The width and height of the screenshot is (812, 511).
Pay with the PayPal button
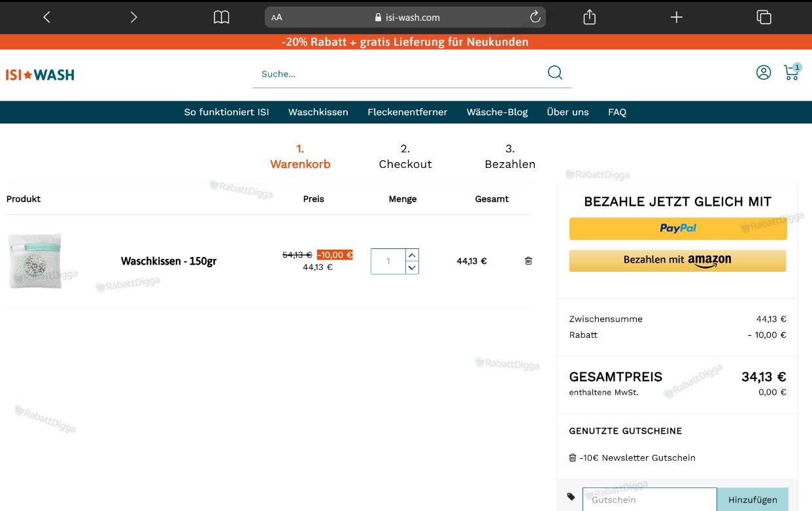(x=678, y=229)
